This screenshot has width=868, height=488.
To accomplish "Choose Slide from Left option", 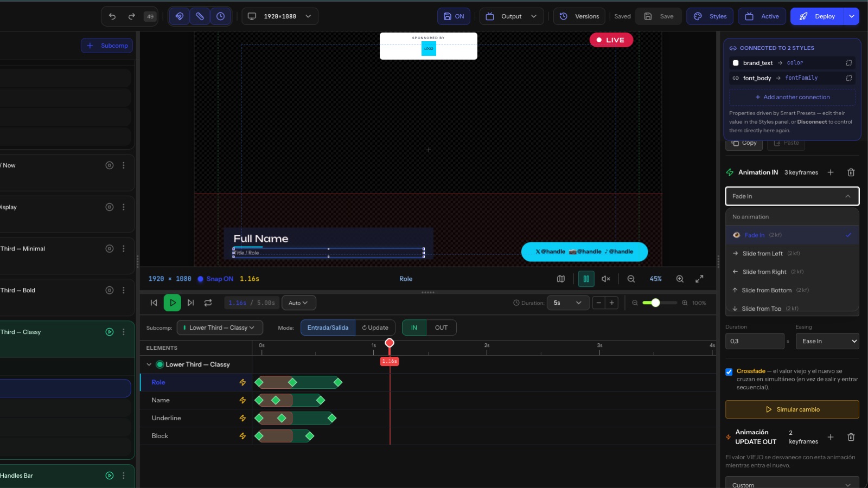I will click(x=792, y=253).
